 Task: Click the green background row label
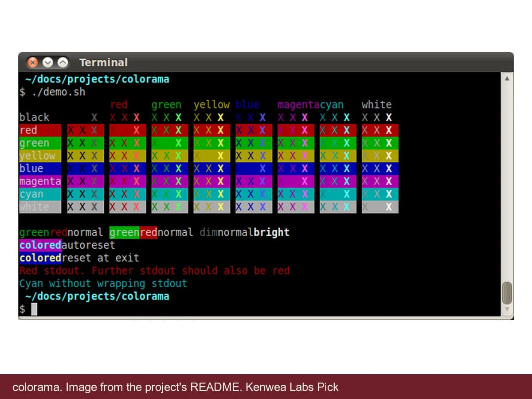pos(40,143)
